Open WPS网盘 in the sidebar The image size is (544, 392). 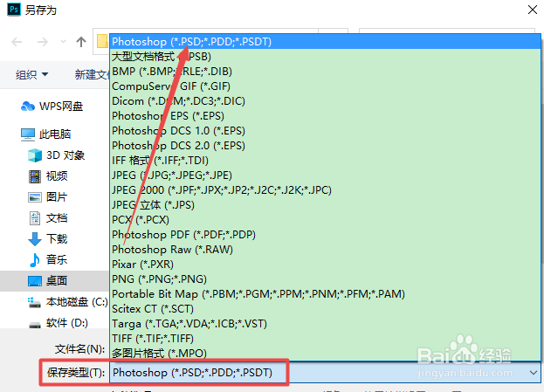[x=52, y=106]
